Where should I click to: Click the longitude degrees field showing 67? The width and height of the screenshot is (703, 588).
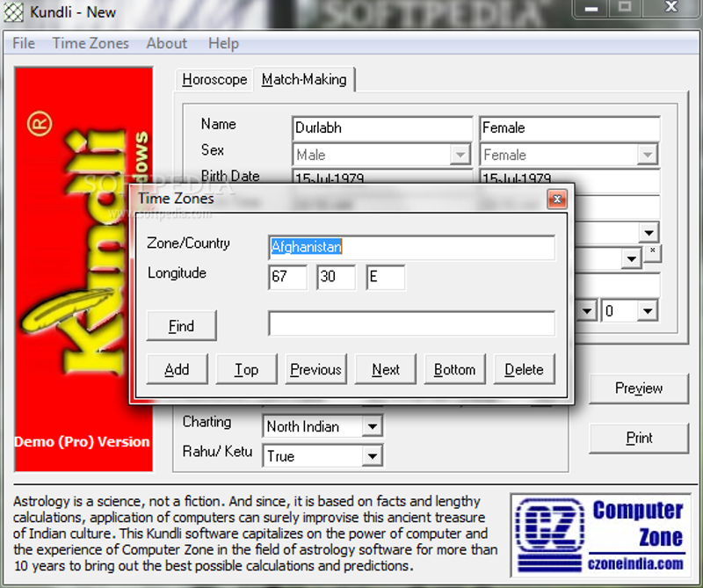tap(287, 277)
